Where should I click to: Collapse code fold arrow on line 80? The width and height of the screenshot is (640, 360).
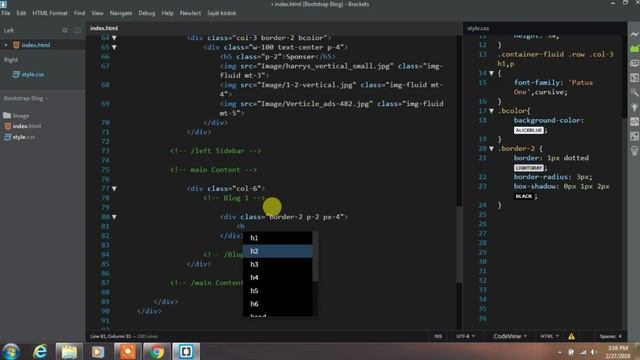pos(114,217)
